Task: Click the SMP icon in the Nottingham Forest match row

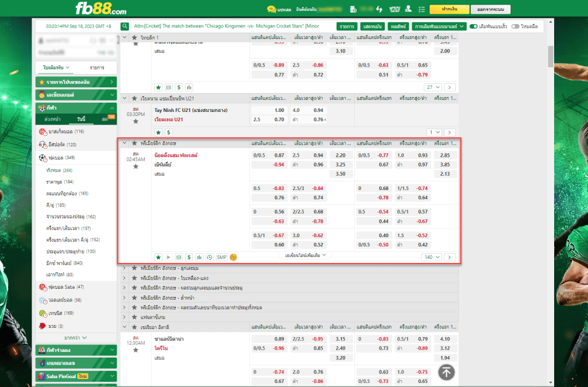Action: click(x=222, y=257)
